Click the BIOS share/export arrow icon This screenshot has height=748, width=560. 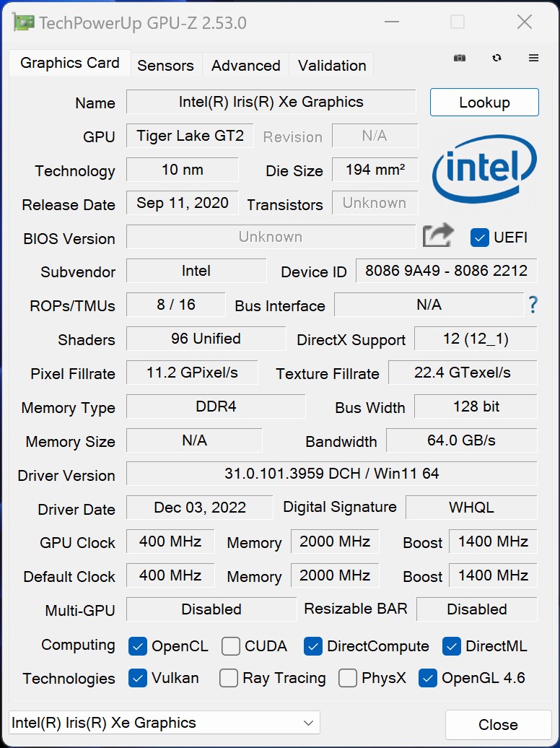tap(438, 236)
